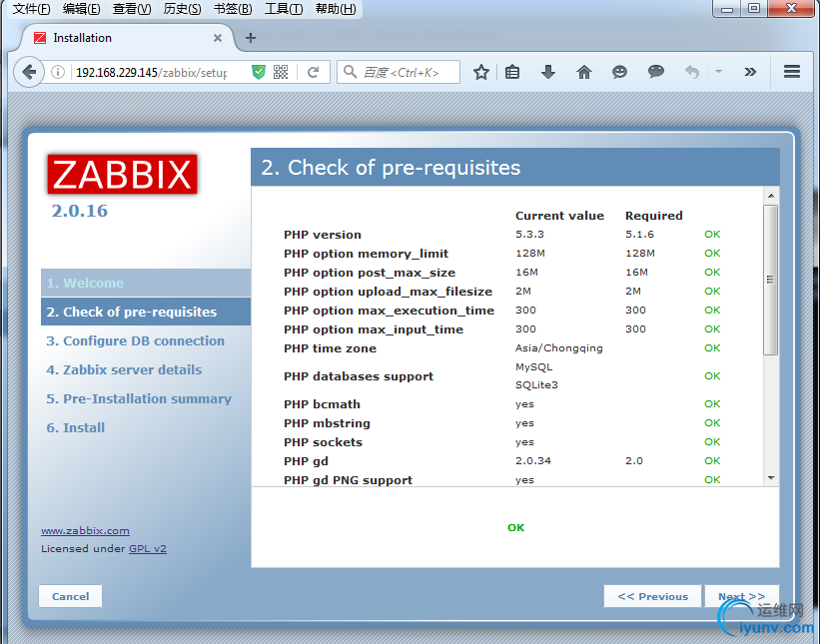
Task: Click 'PHP version' row label
Action: point(323,235)
